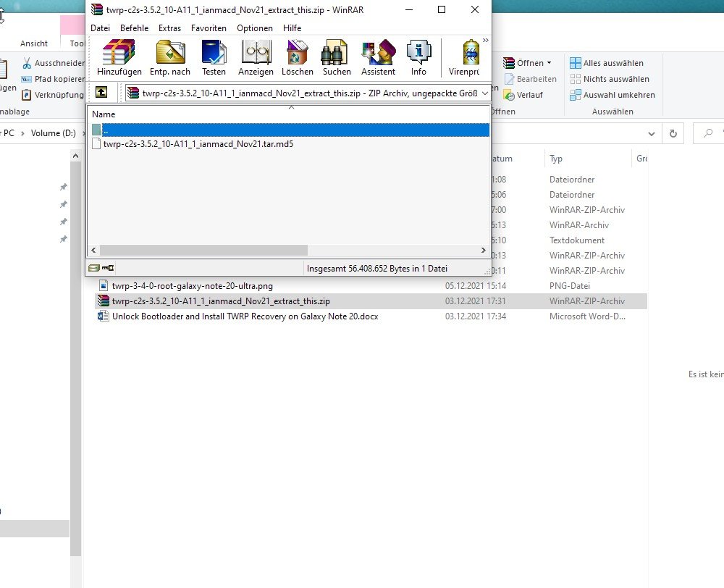Click the Name column header in WinRAR

point(104,114)
